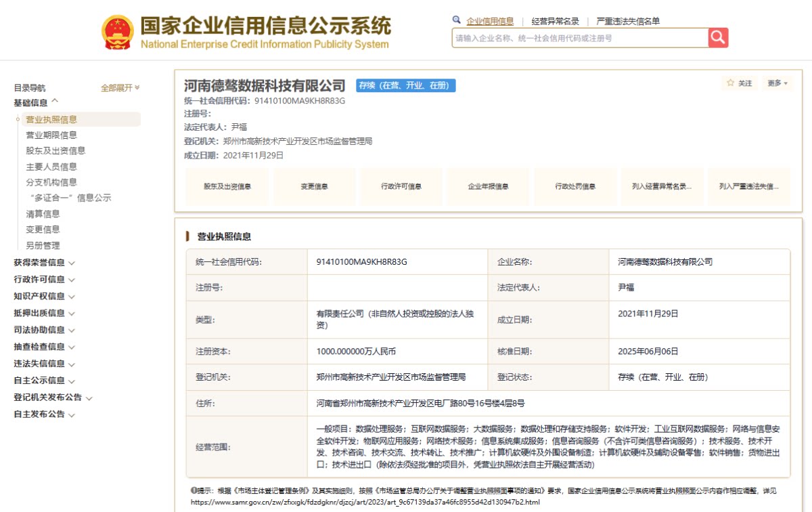Select 清算信息 in sidebar
Viewport: 812px width, 512px height.
43,214
